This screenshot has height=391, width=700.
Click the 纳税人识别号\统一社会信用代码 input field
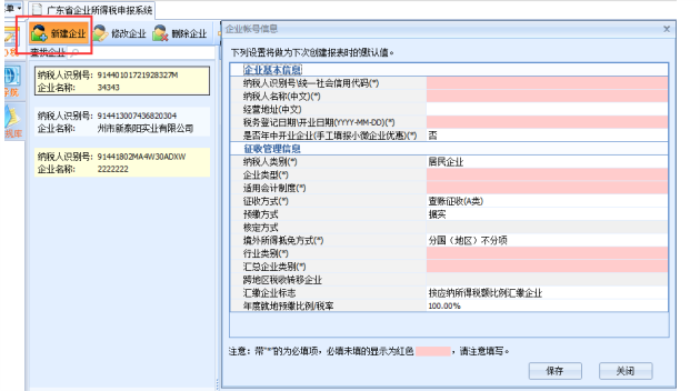click(x=547, y=83)
